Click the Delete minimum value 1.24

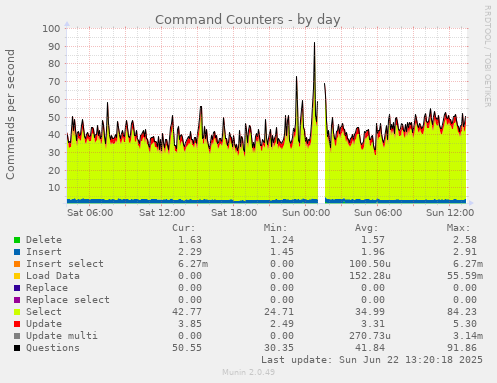click(282, 240)
